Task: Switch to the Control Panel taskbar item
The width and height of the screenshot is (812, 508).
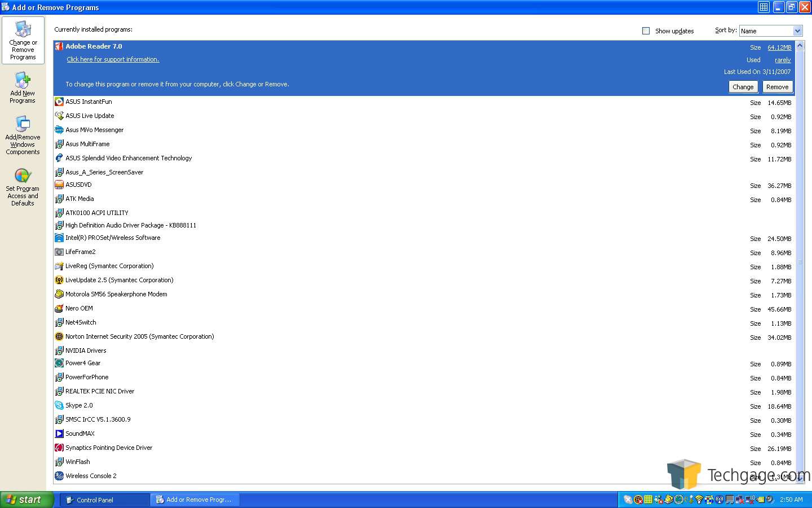Action: (104, 500)
